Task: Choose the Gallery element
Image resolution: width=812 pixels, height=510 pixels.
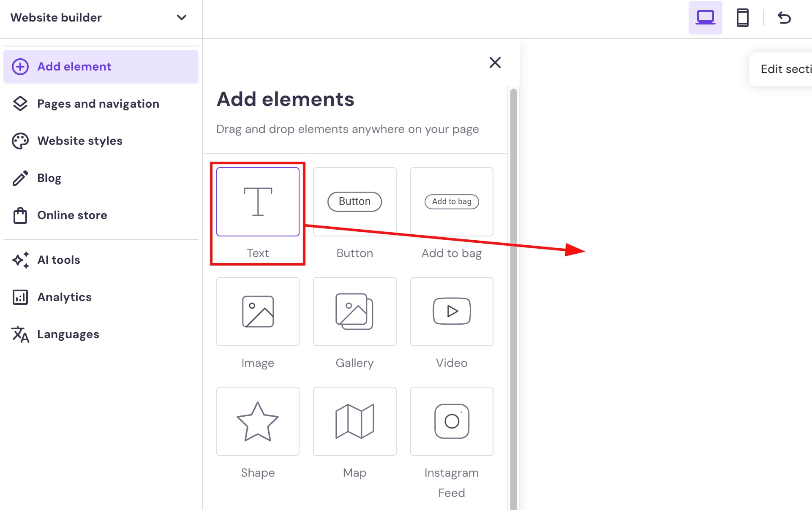Action: click(x=354, y=312)
